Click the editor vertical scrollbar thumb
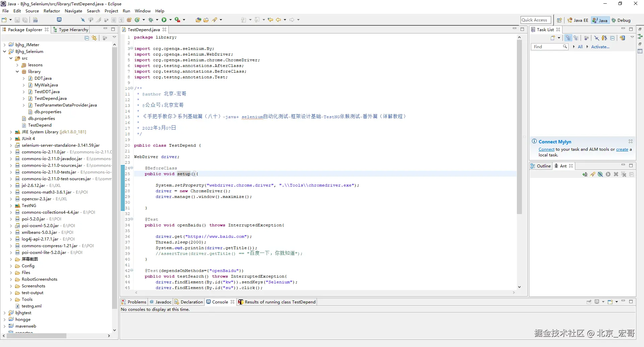 coord(519,127)
